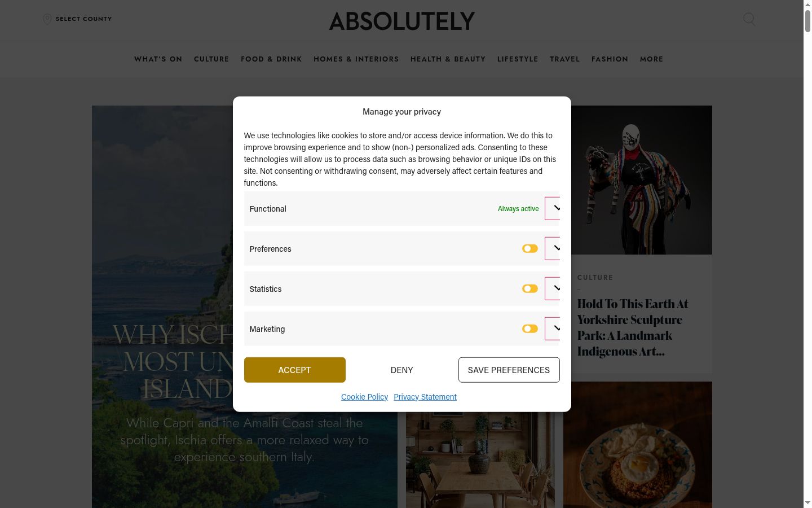This screenshot has height=508, width=812.
Task: Expand the Statistics category chevron
Action: coord(553,289)
